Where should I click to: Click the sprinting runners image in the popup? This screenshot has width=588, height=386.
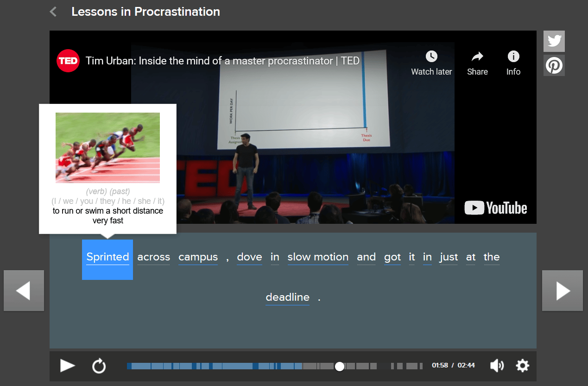[107, 148]
